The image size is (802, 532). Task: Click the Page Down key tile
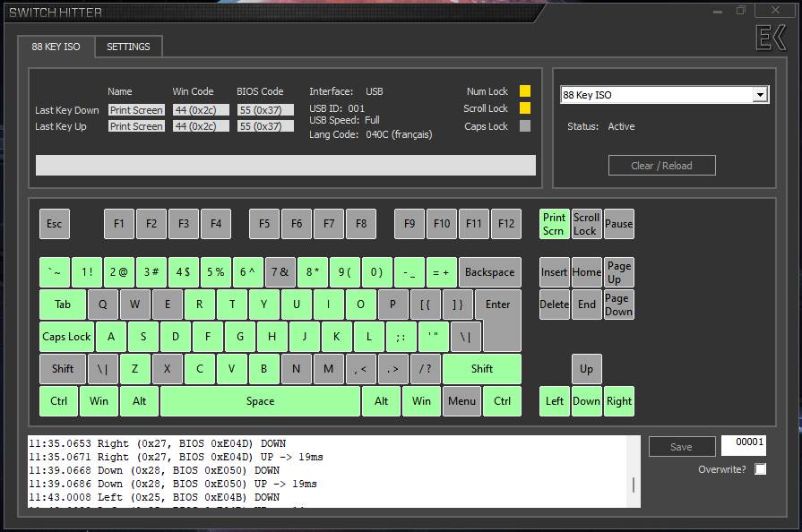[619, 305]
